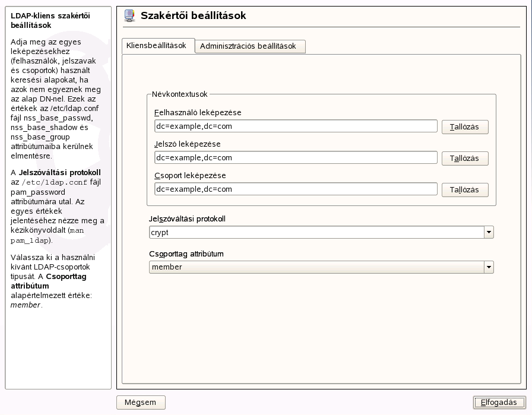The image size is (532, 415).
Task: Click the Csoporttag attribútum label
Action: pyautogui.click(x=186, y=254)
